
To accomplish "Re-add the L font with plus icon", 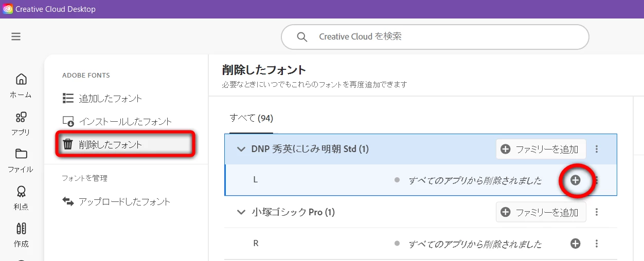I will tap(576, 180).
